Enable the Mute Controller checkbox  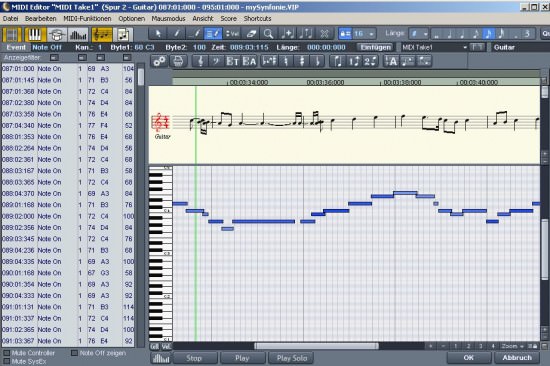pyautogui.click(x=6, y=353)
